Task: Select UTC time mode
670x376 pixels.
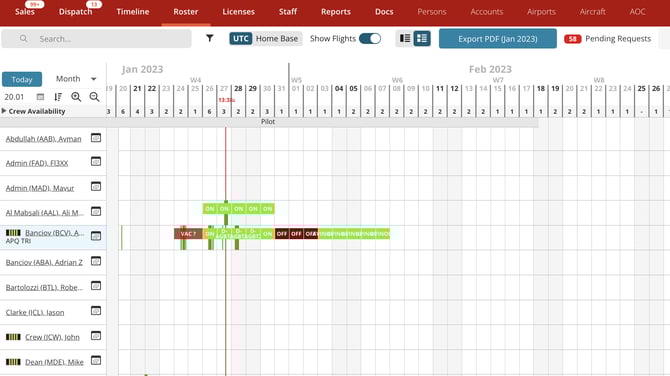Action: [x=241, y=38]
